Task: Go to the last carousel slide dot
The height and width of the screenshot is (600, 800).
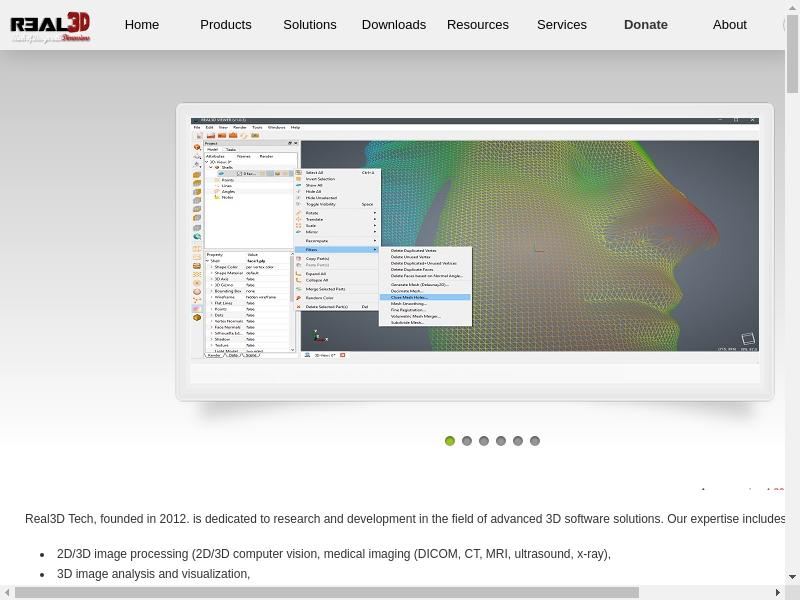Action: (535, 441)
